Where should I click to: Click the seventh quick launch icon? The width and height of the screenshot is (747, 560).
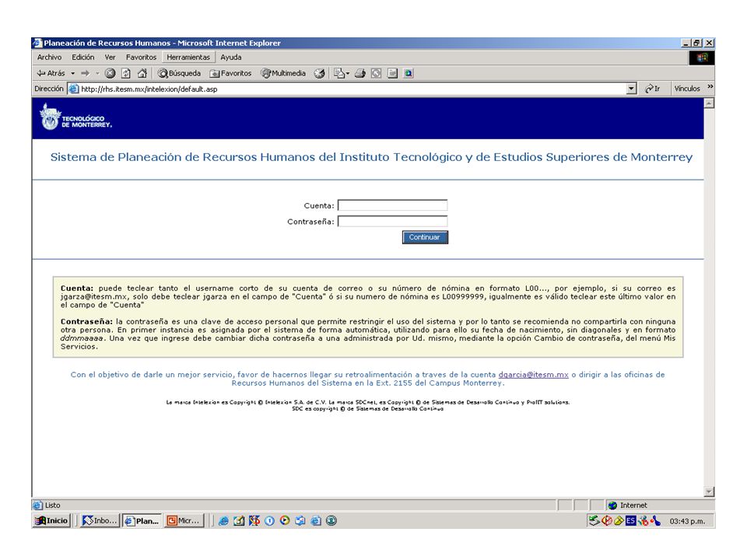(315, 521)
